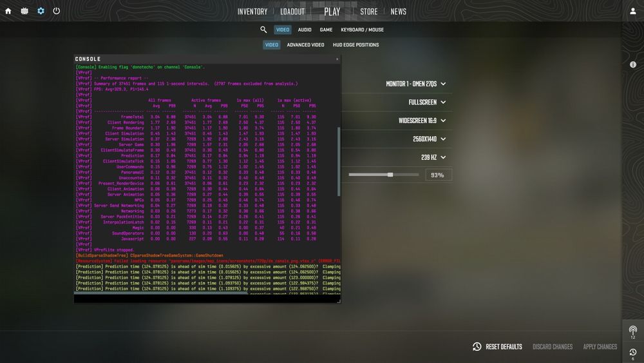Click the Reset Defaults clock icon
This screenshot has width=644, height=363.
477,346
